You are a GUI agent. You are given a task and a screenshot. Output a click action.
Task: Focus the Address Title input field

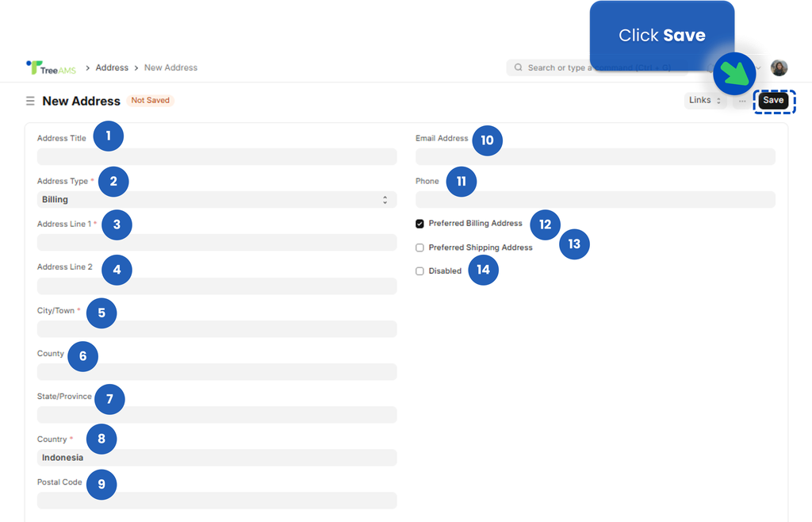216,157
